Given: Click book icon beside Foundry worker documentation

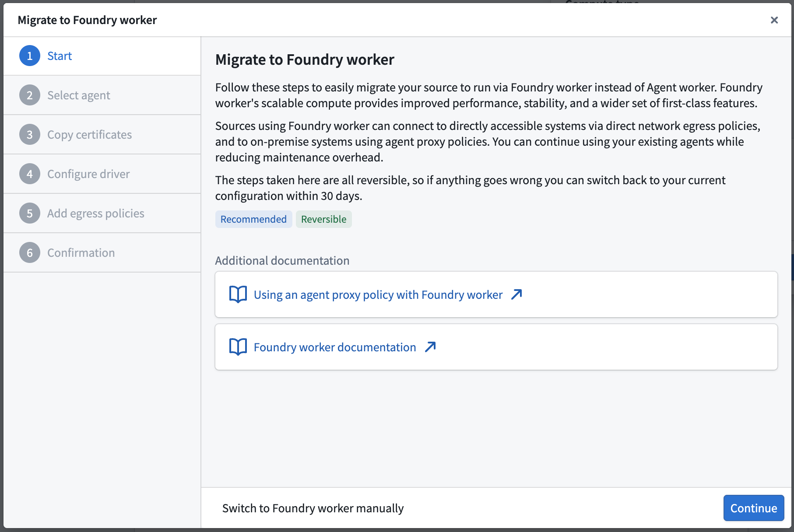Looking at the screenshot, I should click(x=238, y=347).
